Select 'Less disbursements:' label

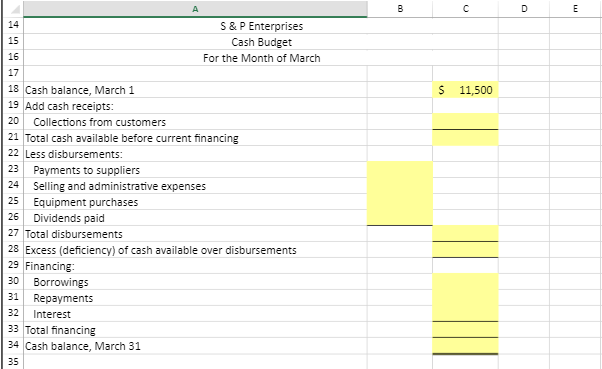click(x=74, y=154)
